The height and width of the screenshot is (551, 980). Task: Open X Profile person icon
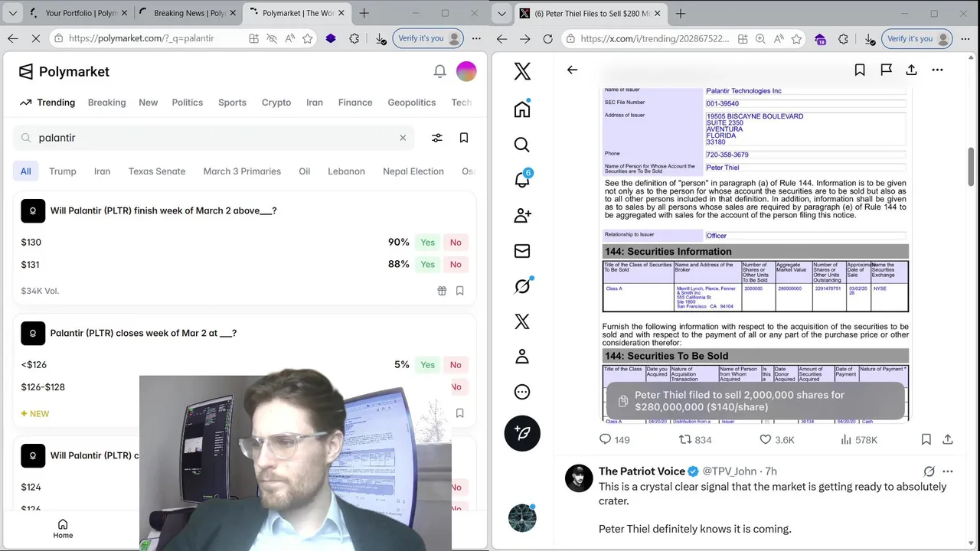(522, 357)
